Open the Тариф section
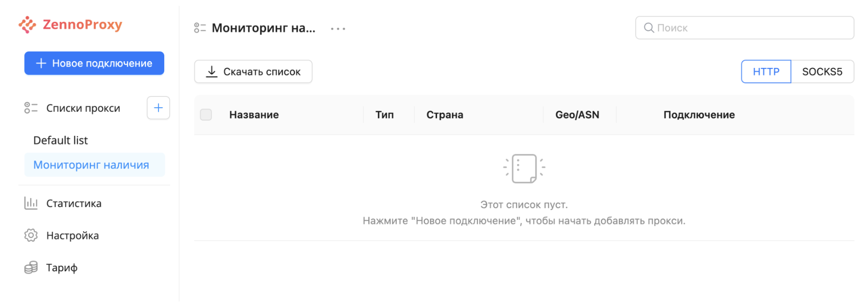This screenshot has height=303, width=868. (x=62, y=268)
